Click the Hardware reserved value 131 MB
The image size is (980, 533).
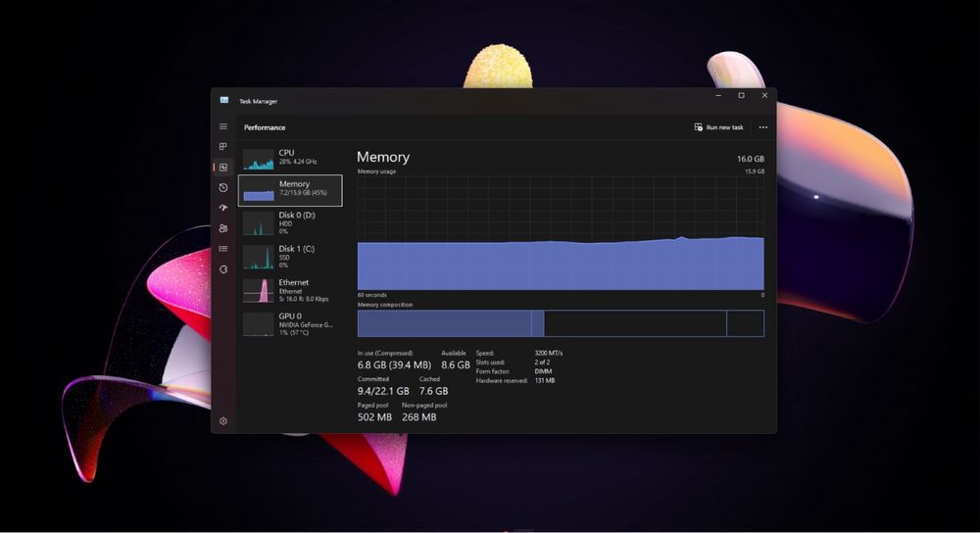[544, 380]
